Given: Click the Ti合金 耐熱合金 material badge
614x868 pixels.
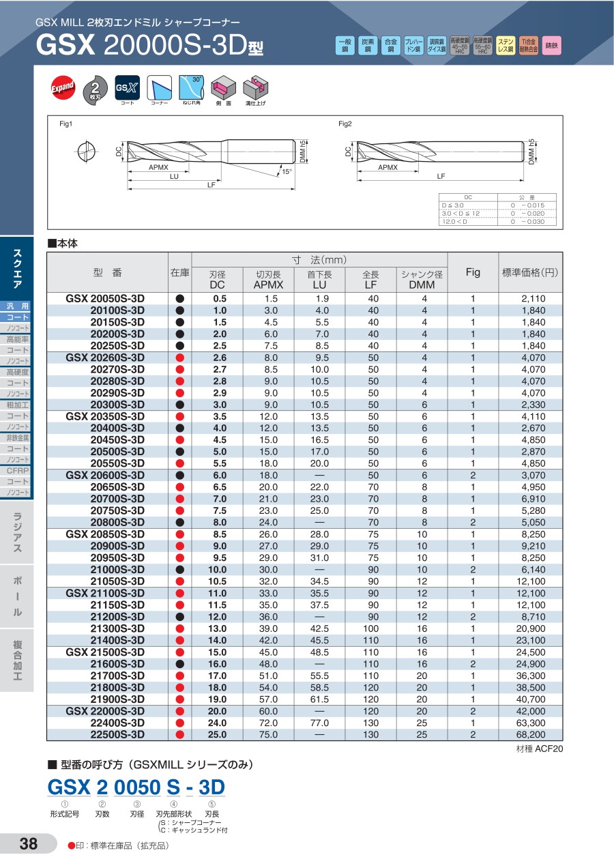Looking at the screenshot, I should pos(529,46).
